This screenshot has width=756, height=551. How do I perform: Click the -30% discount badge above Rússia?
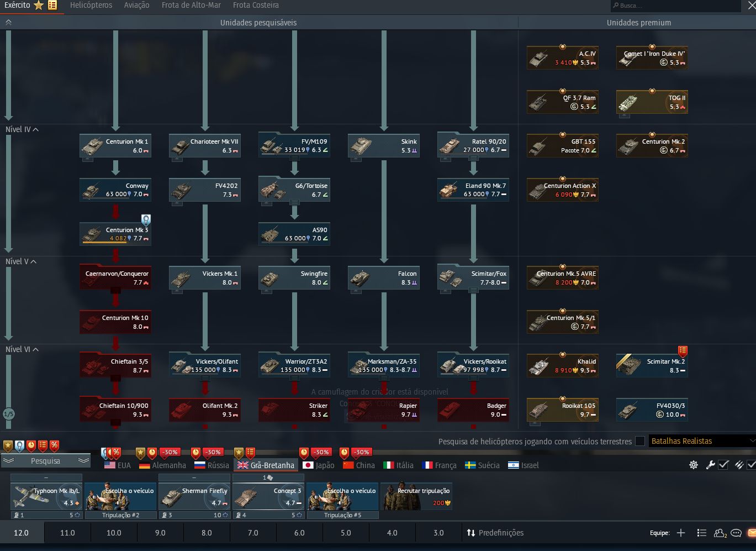click(x=213, y=452)
